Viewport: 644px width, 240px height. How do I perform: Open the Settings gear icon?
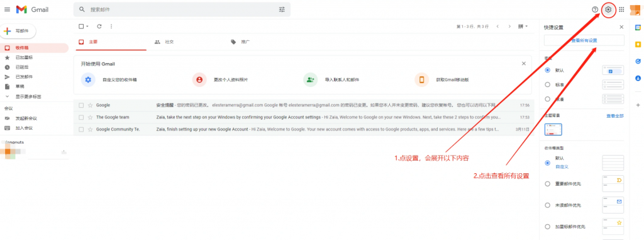pos(608,9)
